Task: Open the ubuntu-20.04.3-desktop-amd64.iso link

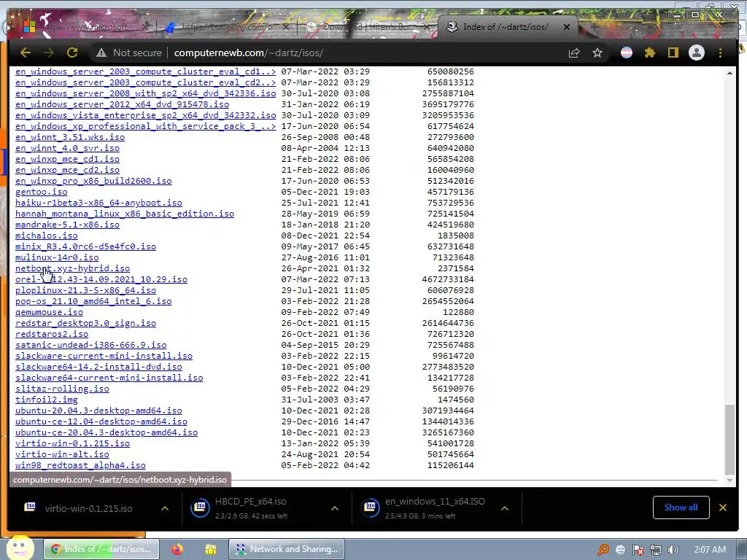Action: pyautogui.click(x=98, y=411)
